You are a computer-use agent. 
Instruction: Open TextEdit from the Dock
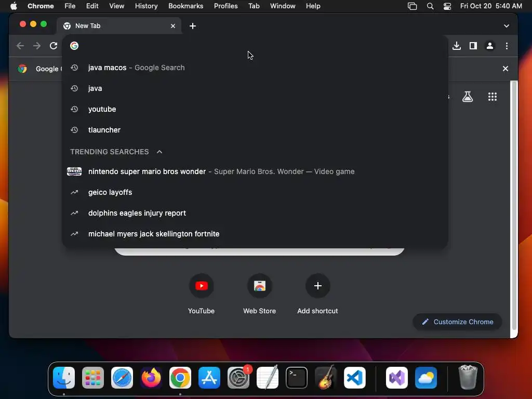coord(268,378)
